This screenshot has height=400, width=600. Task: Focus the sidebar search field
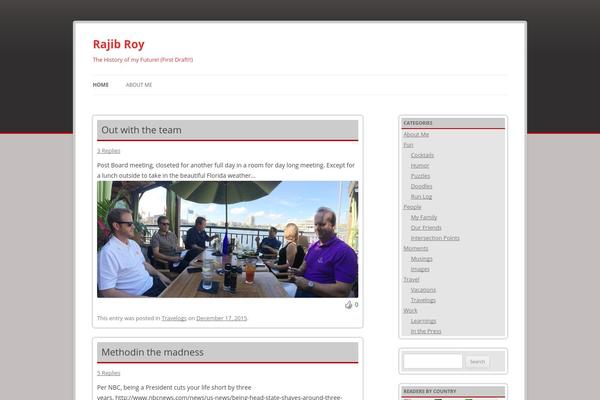point(433,361)
